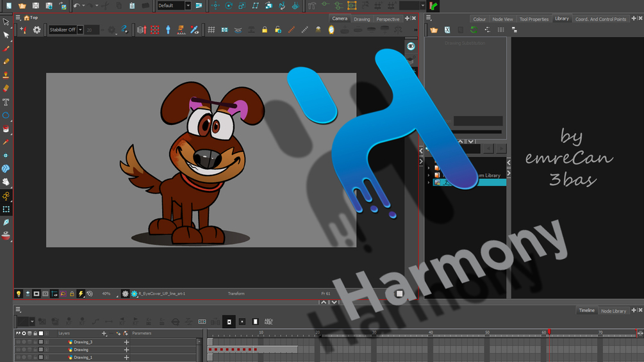
Task: Open the Node View tab
Action: click(502, 19)
